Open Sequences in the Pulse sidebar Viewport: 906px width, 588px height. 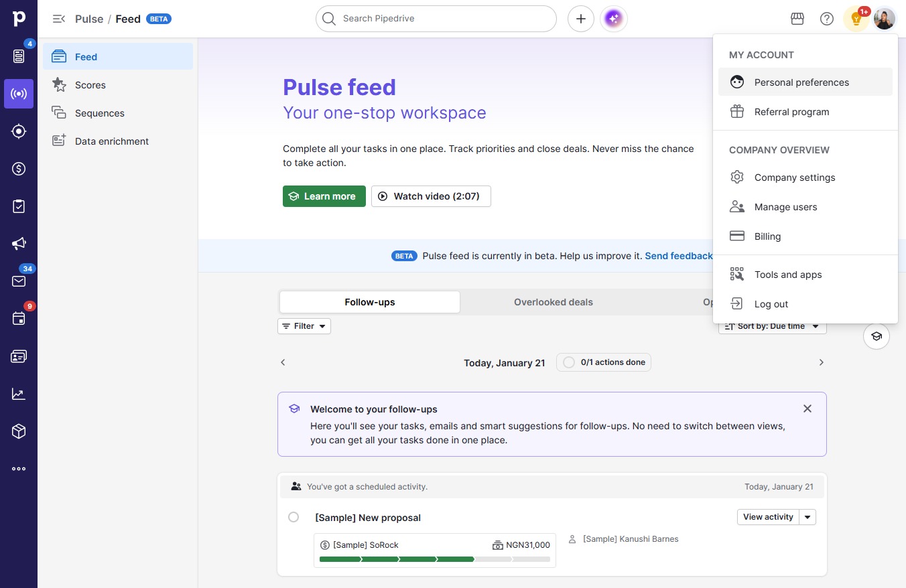pos(118,113)
